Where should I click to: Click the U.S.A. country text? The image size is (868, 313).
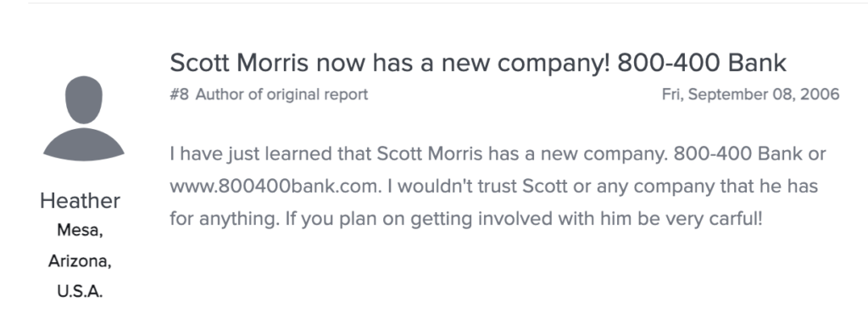[x=80, y=292]
